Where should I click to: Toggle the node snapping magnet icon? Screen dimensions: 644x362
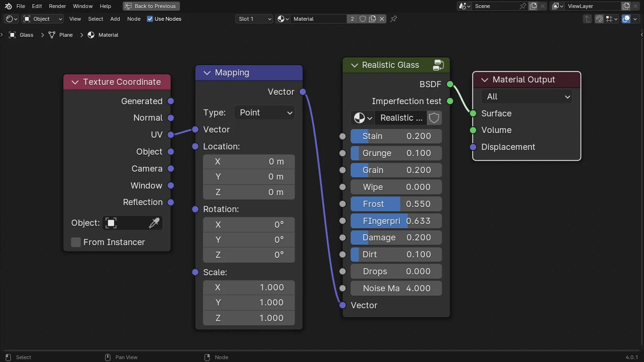(x=599, y=19)
